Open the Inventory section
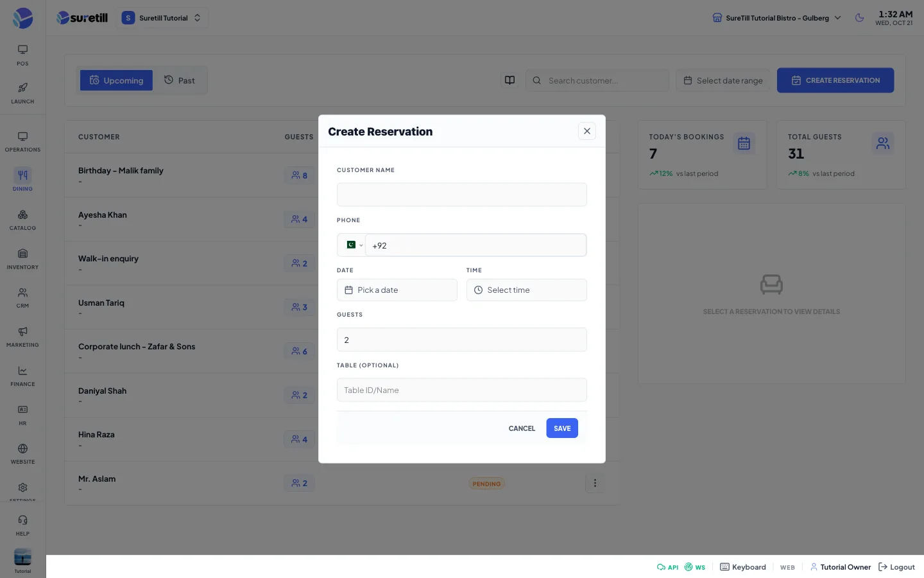This screenshot has width=924, height=578. [x=22, y=259]
